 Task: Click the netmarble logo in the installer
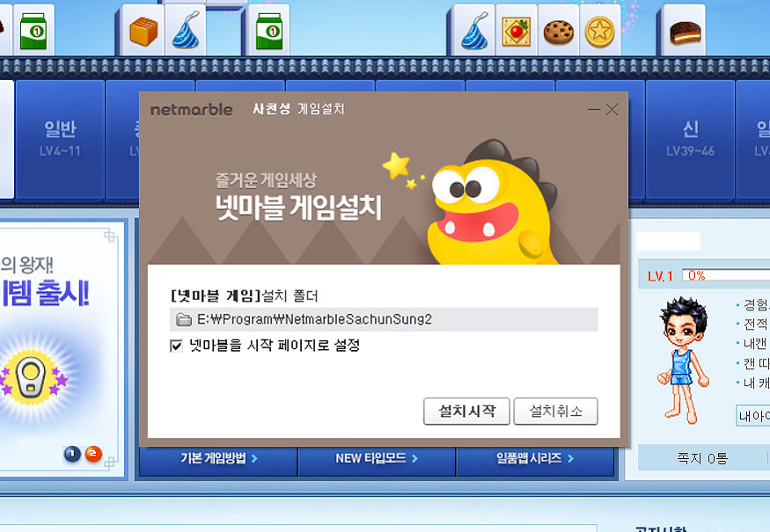point(191,109)
